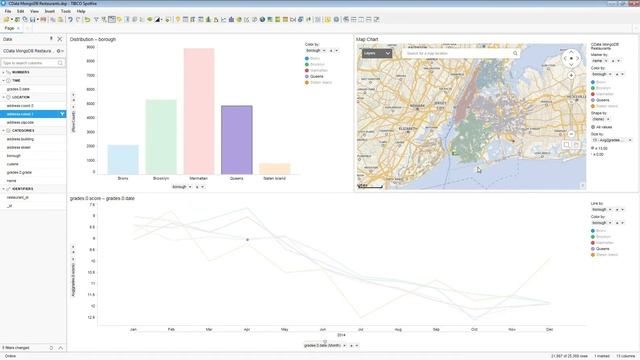Select the borough column in the Data panel

13,156
